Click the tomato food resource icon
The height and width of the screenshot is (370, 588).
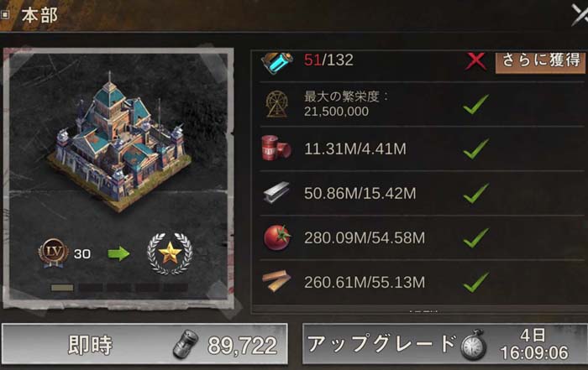click(277, 237)
